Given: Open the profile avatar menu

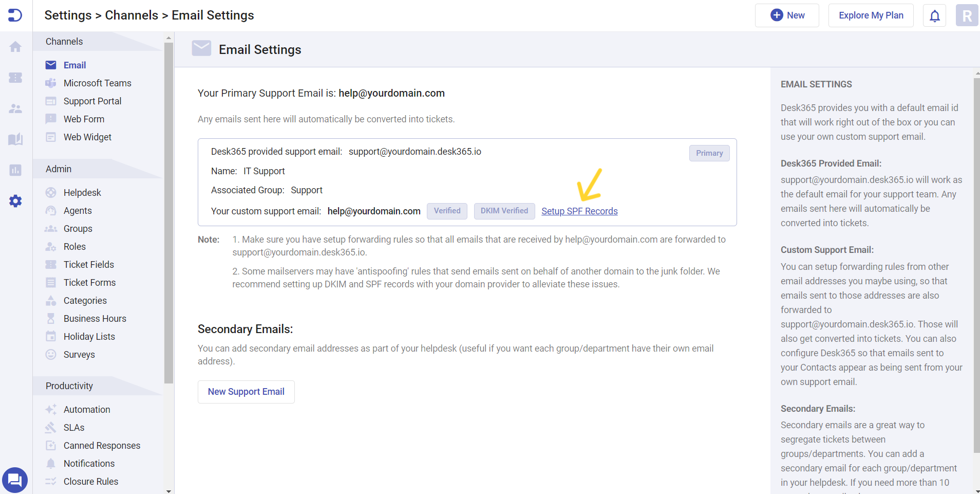Looking at the screenshot, I should pyautogui.click(x=967, y=15).
